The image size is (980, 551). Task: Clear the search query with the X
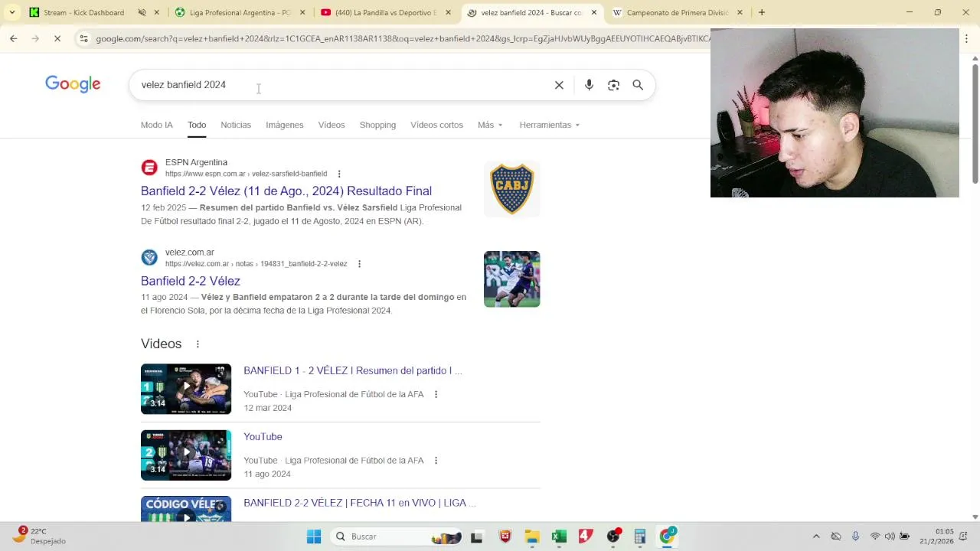tap(559, 85)
